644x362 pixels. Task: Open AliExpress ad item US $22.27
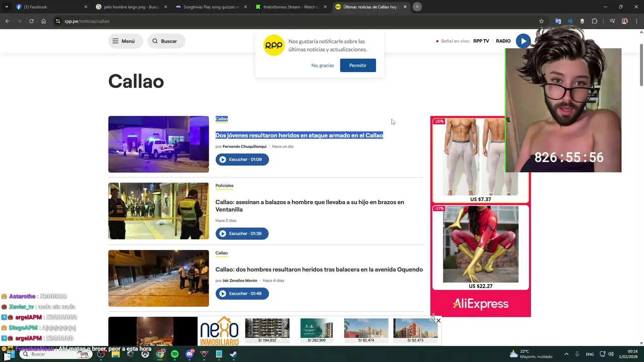click(480, 247)
